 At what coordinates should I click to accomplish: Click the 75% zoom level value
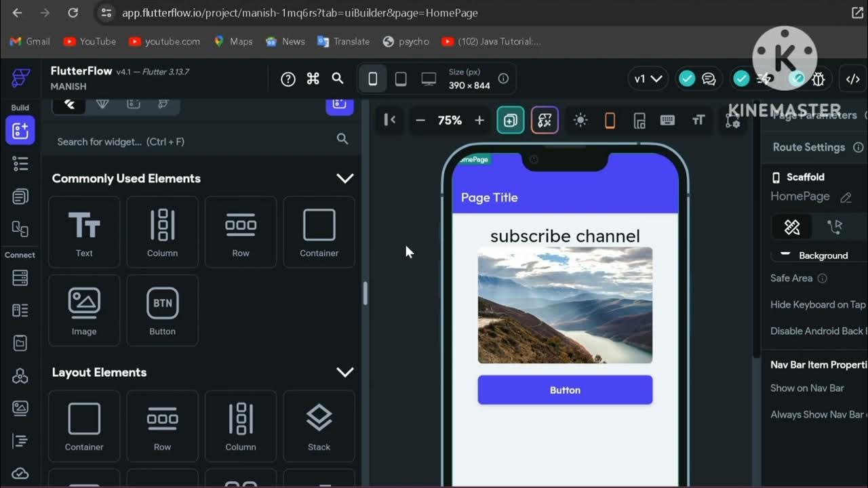pyautogui.click(x=450, y=121)
